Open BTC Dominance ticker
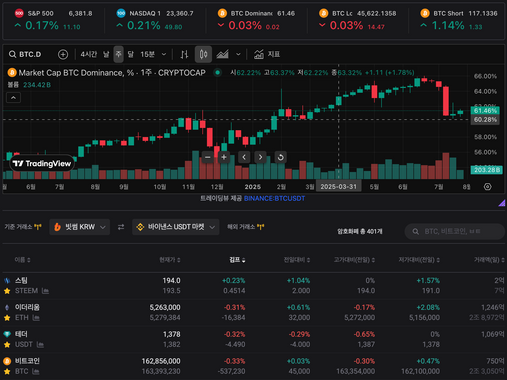This screenshot has height=380, width=507. pos(256,20)
